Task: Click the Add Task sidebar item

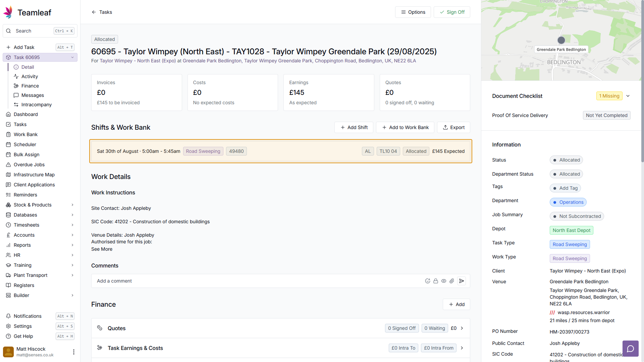Action: click(x=40, y=47)
